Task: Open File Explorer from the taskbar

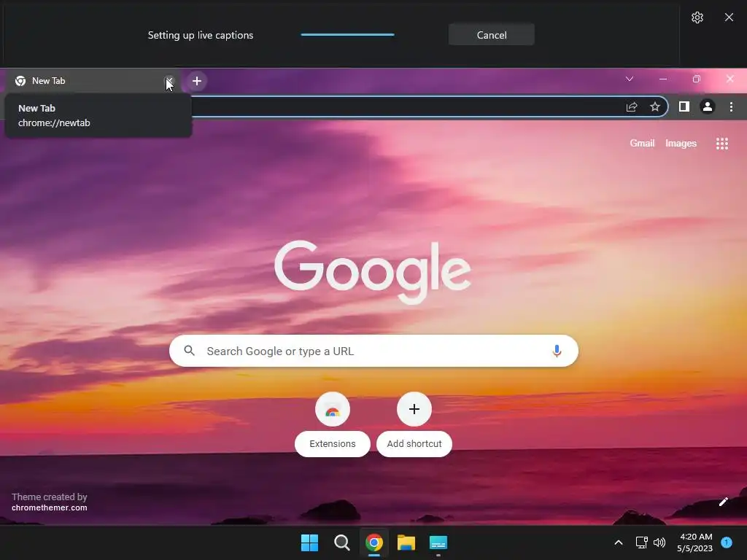Action: click(x=406, y=542)
